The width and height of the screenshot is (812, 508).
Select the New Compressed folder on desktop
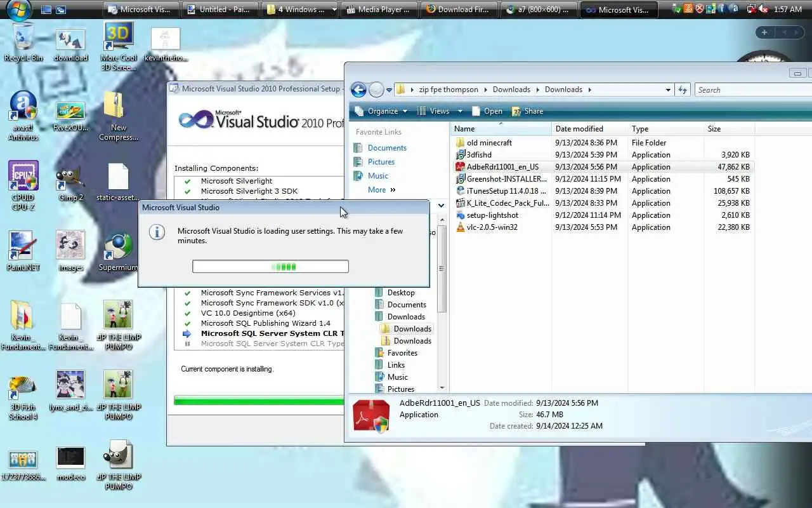(118, 116)
